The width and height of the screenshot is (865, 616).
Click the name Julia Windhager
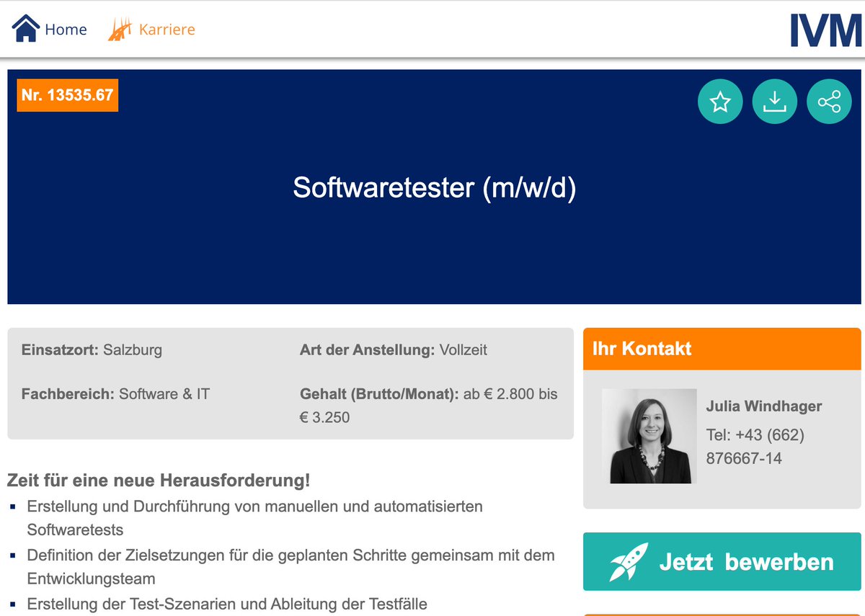(x=764, y=406)
